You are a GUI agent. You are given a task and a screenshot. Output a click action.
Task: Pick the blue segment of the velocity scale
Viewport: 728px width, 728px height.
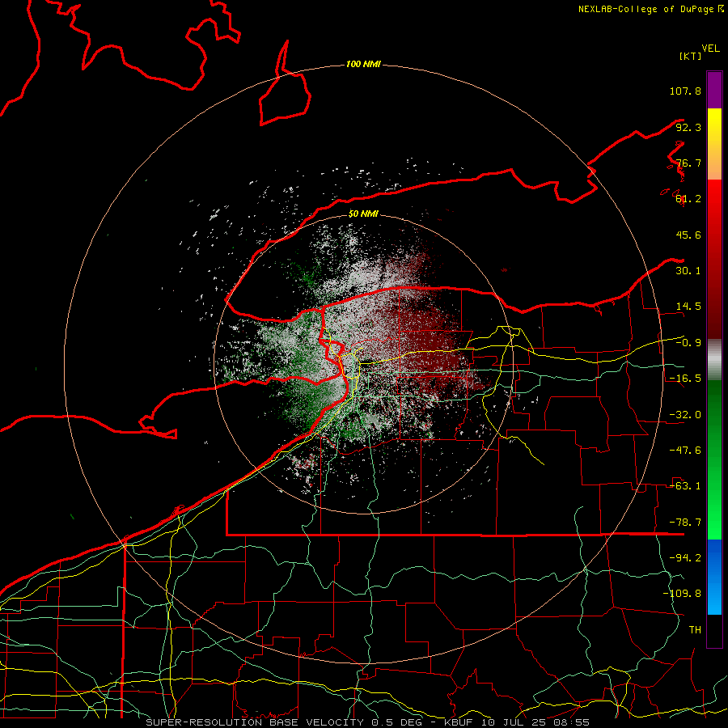point(714,577)
